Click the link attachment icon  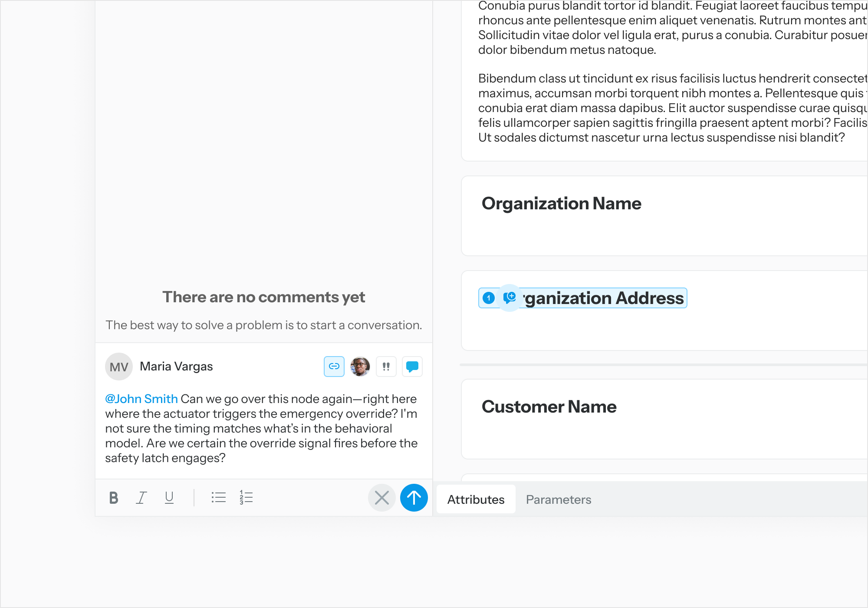334,367
